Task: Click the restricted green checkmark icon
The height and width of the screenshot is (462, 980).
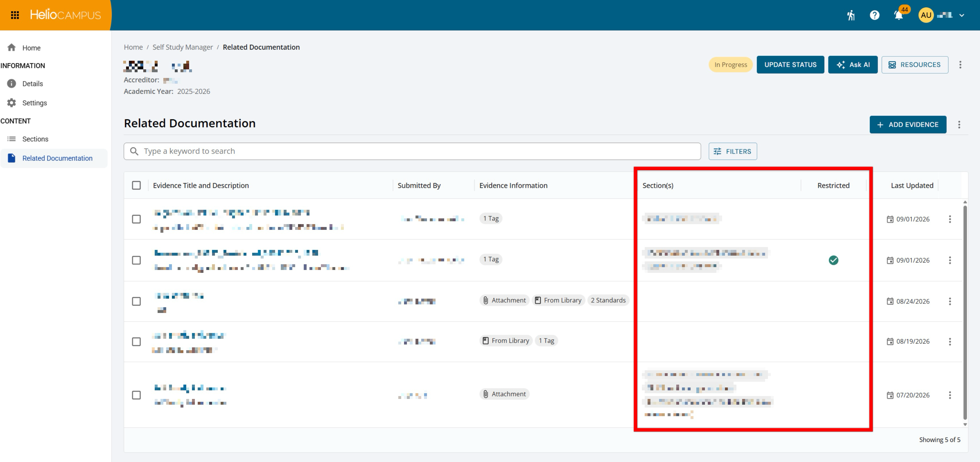Action: 833,260
